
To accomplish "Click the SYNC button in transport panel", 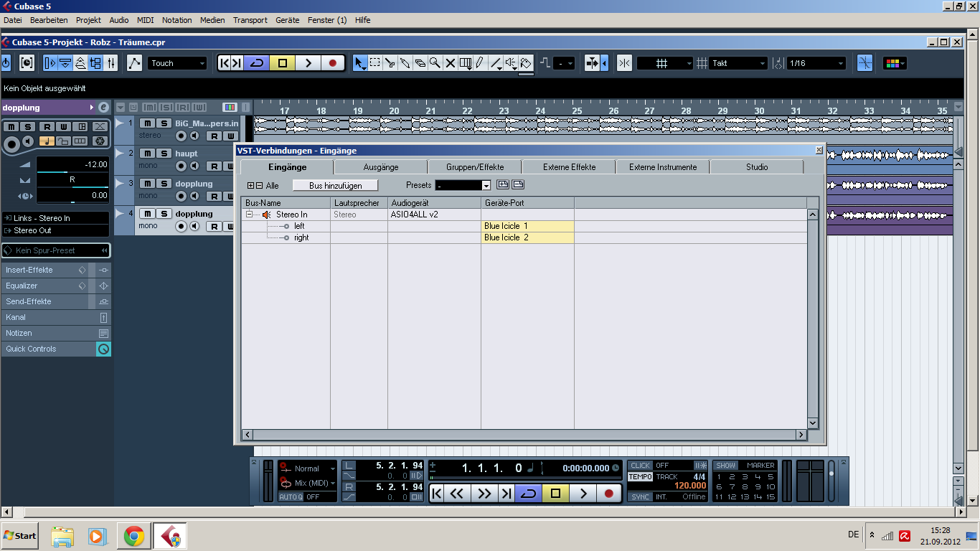I will (x=640, y=496).
